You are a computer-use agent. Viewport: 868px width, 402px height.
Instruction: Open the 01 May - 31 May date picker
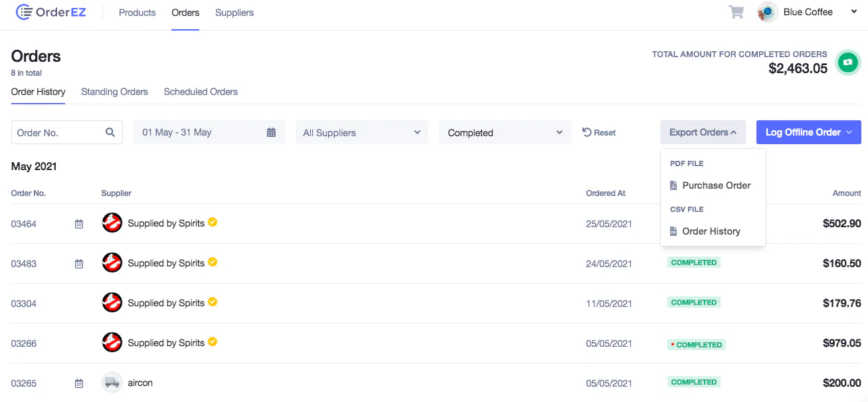209,132
